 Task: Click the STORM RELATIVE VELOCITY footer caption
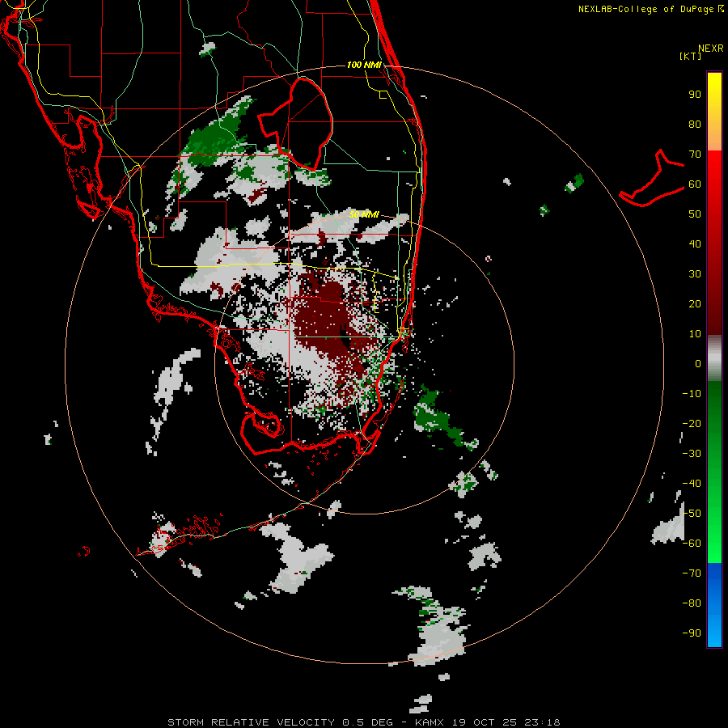tap(363, 722)
